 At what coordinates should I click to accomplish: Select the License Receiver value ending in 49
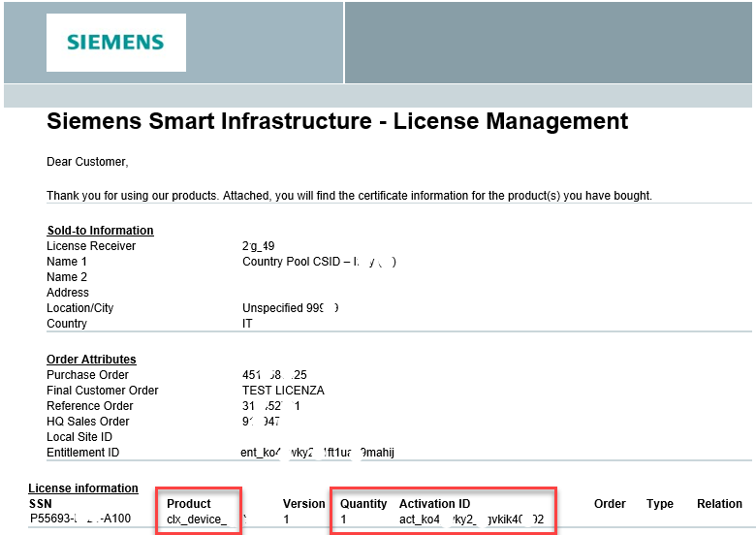pyautogui.click(x=259, y=246)
